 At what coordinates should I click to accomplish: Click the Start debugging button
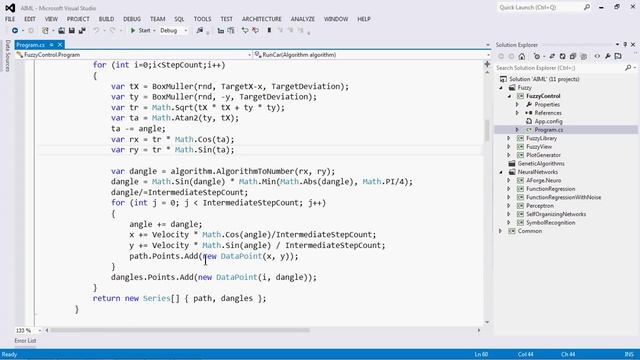(x=140, y=31)
